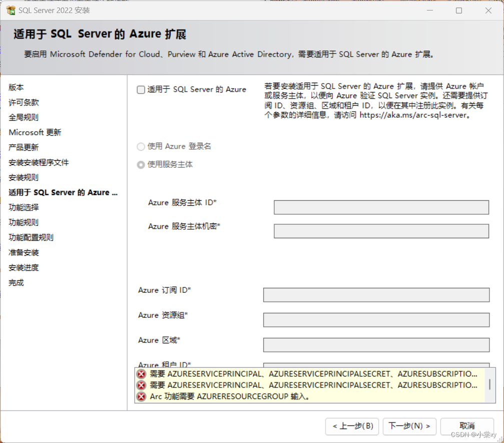The height and width of the screenshot is (443, 504).
Task: Click the second error icon in message list
Action: tap(142, 385)
